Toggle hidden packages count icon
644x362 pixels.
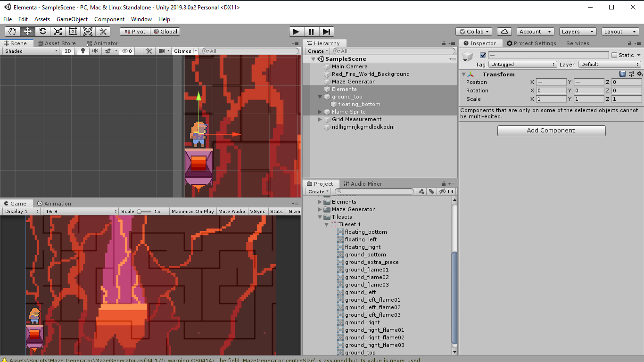point(446,191)
